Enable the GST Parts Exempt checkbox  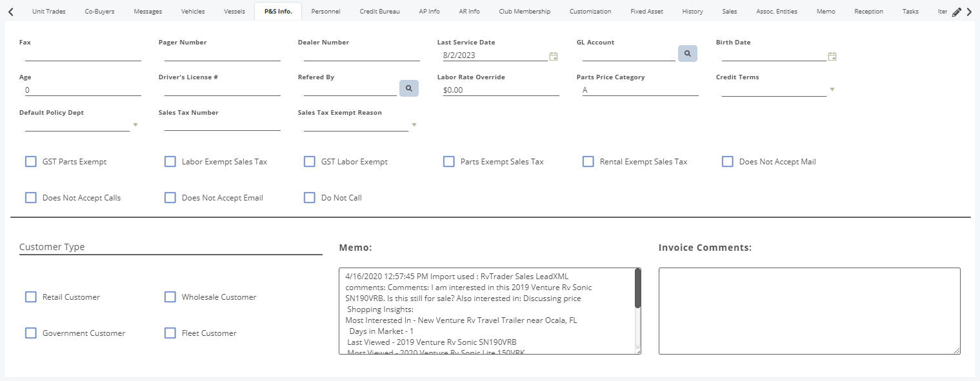30,161
